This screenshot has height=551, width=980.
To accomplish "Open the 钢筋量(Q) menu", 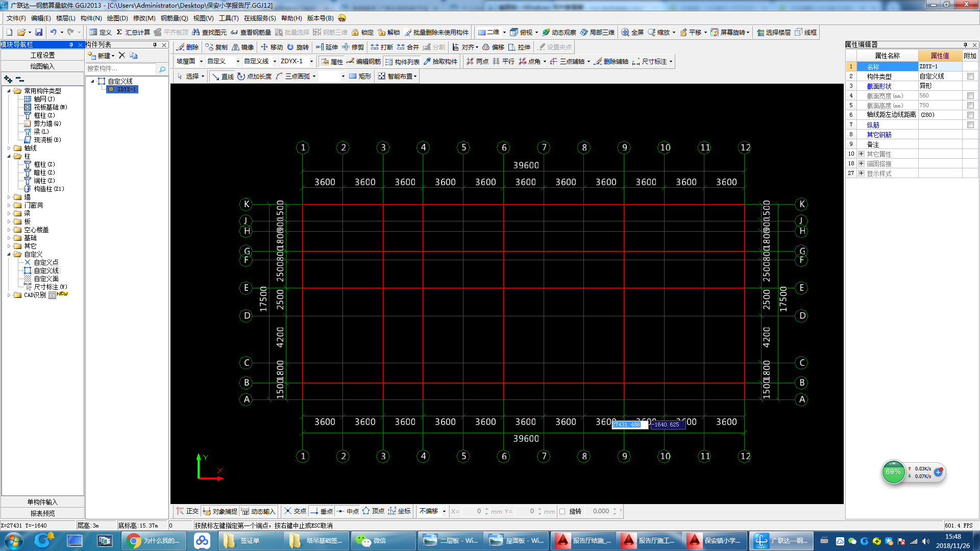I will tap(175, 18).
